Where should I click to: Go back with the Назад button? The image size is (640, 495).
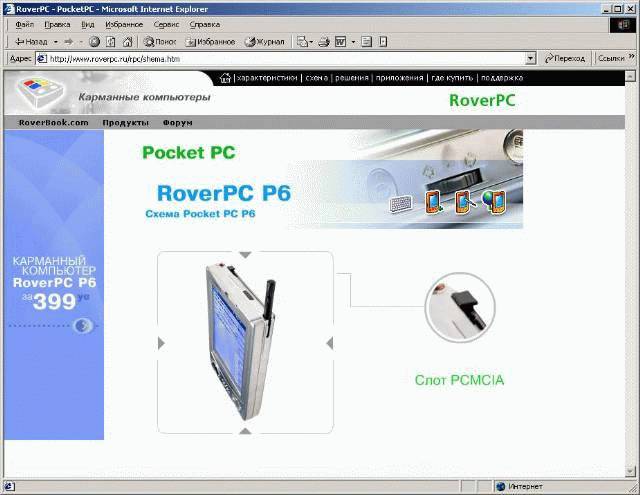click(x=31, y=42)
